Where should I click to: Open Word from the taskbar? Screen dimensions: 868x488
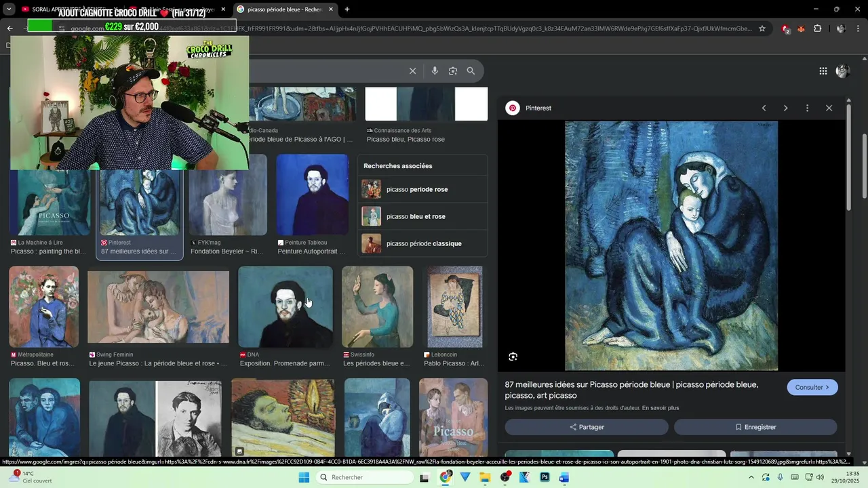[x=564, y=477]
